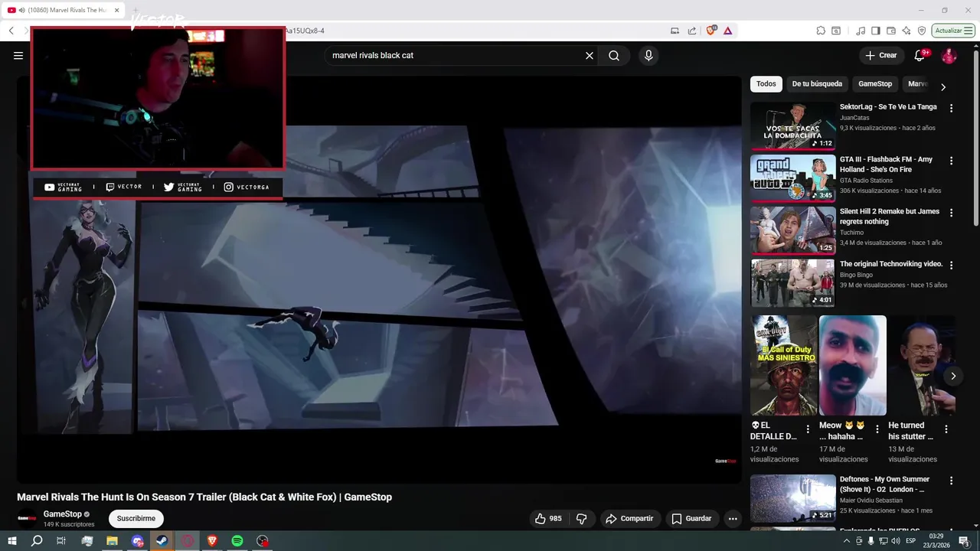Open options for GTA III Flashback FM video

(x=951, y=161)
